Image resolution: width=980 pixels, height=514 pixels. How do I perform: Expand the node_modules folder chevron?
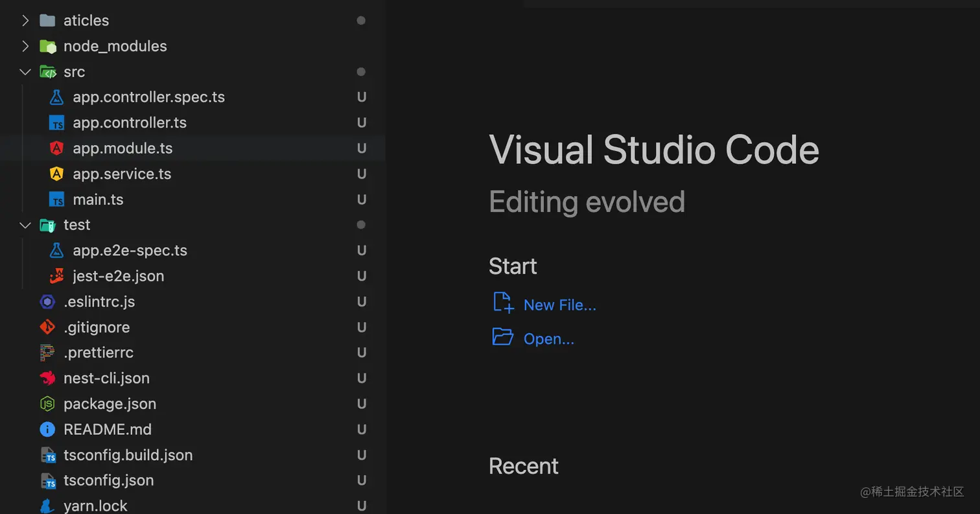(25, 46)
